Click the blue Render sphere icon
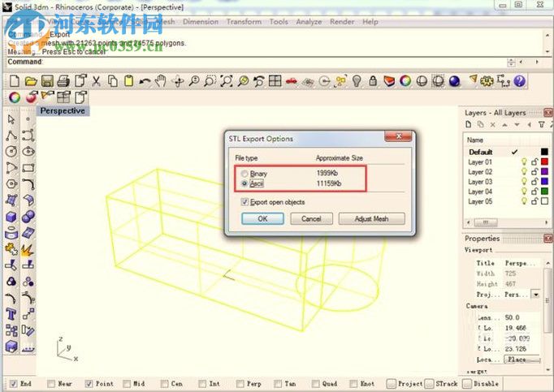This screenshot has width=554, height=392. point(454,82)
